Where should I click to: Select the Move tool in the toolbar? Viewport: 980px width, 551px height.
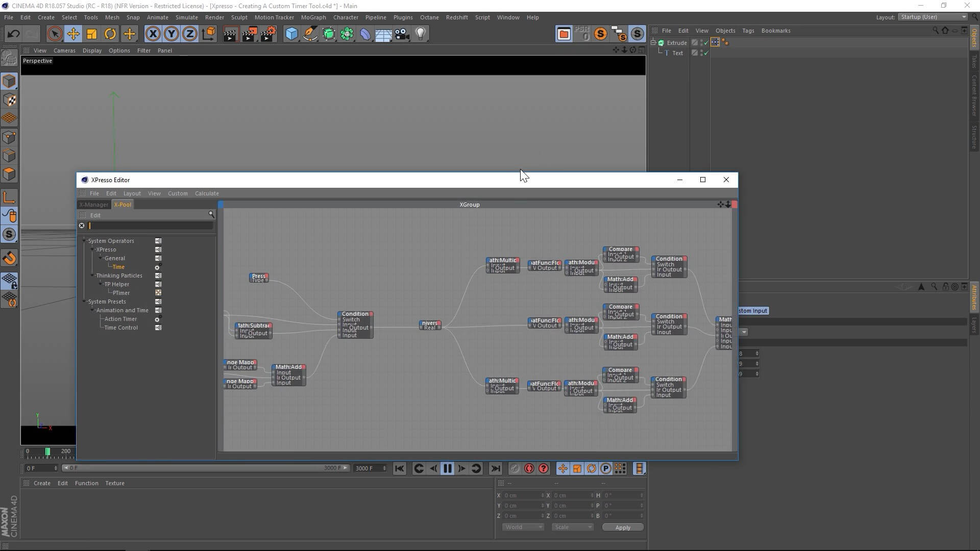(73, 34)
